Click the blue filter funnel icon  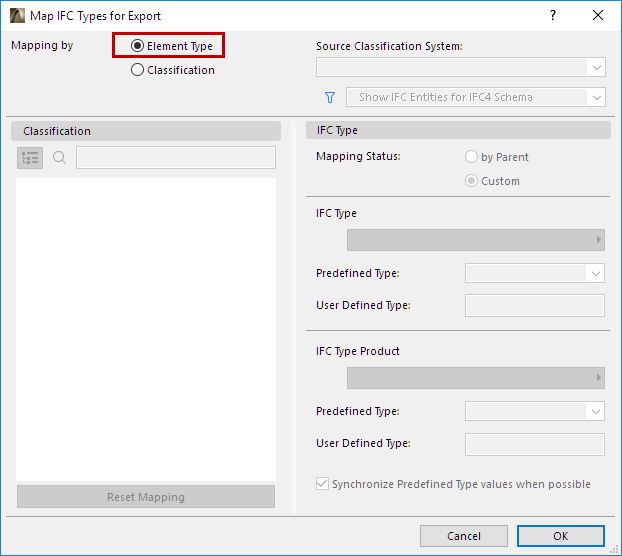pos(330,97)
